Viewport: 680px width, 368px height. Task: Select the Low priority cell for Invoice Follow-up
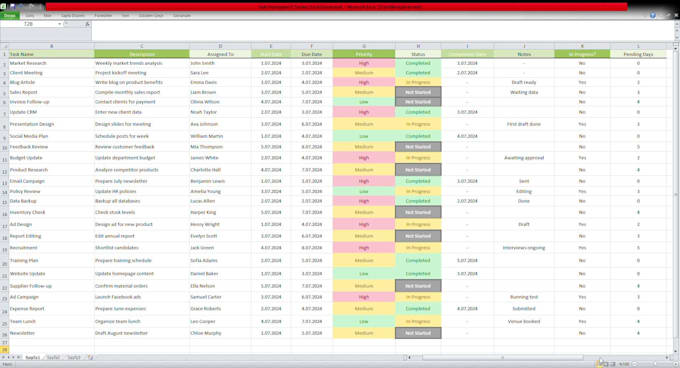(364, 102)
